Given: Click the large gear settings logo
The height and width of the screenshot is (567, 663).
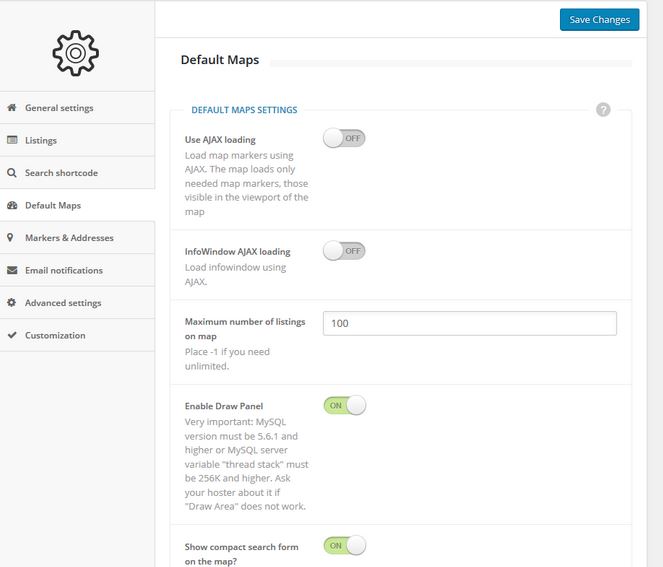Looking at the screenshot, I should 76,53.
